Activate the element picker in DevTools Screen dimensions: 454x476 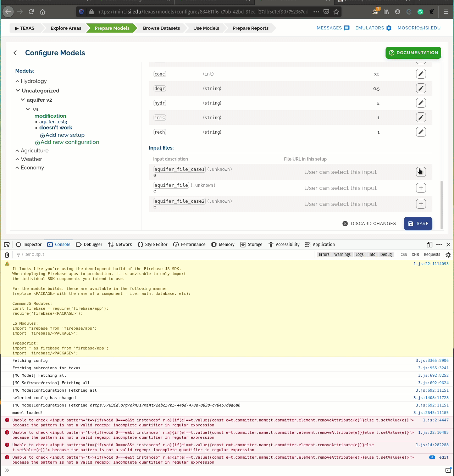pyautogui.click(x=6, y=245)
